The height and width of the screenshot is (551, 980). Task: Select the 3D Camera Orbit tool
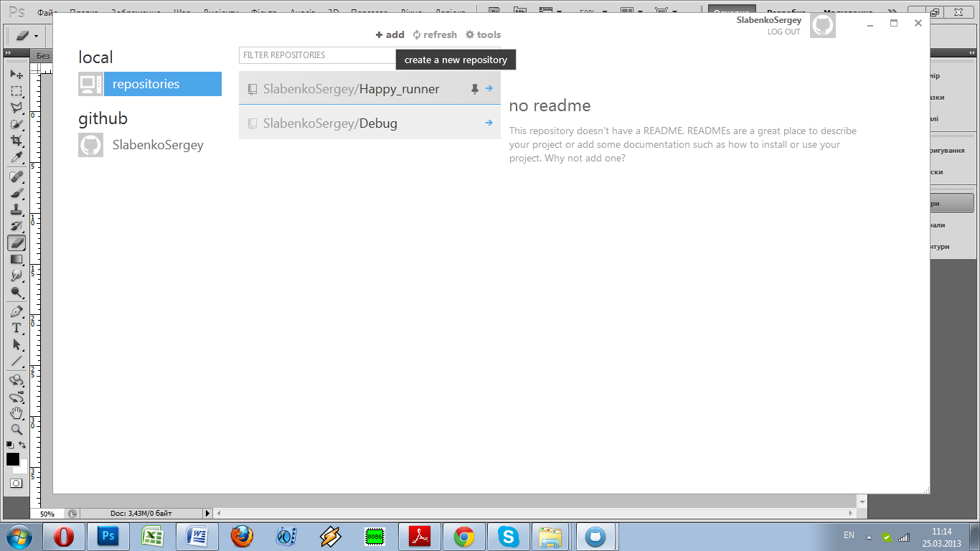pyautogui.click(x=17, y=397)
